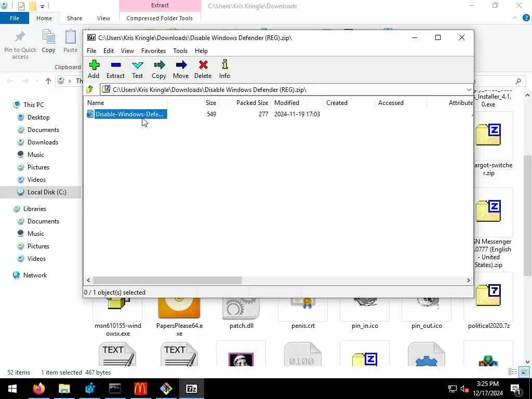Sort by the Name column header
The height and width of the screenshot is (399, 532).
tap(126, 103)
